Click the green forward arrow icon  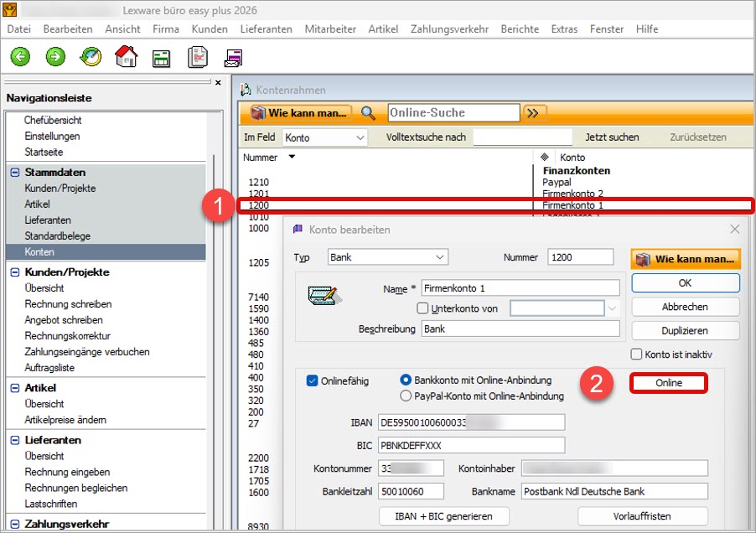pyautogui.click(x=55, y=57)
